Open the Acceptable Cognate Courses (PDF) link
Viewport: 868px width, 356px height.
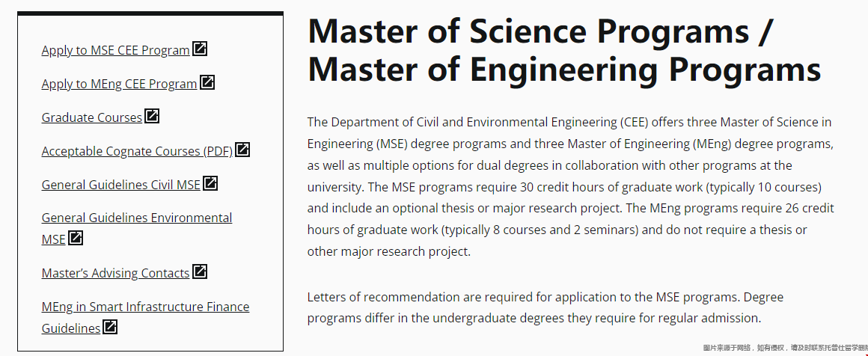137,151
